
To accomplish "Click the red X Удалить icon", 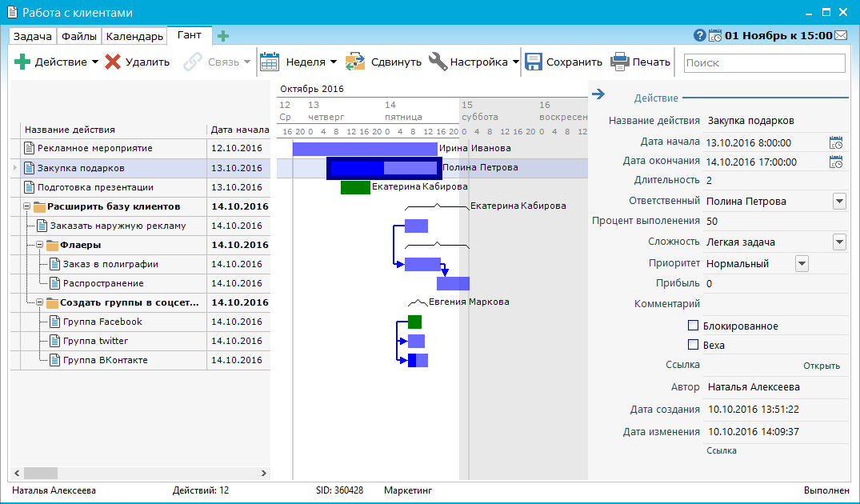I will (113, 62).
